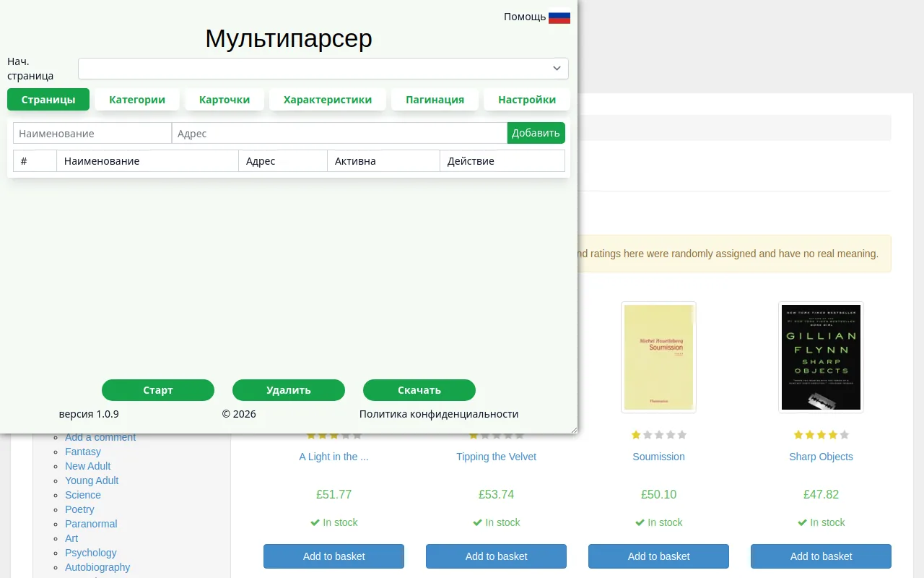Add Sharp Objects to basket
The image size is (924, 578).
(x=821, y=556)
